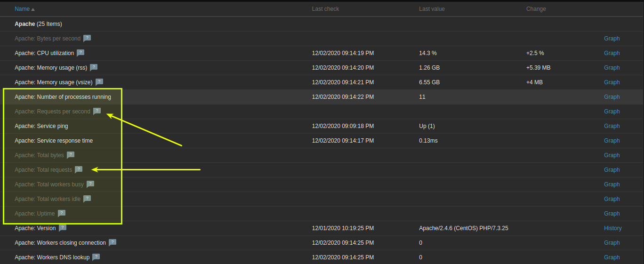Screen dimensions: 644x264
Task: Click help icon next to Apache: Version
Action: (63, 228)
